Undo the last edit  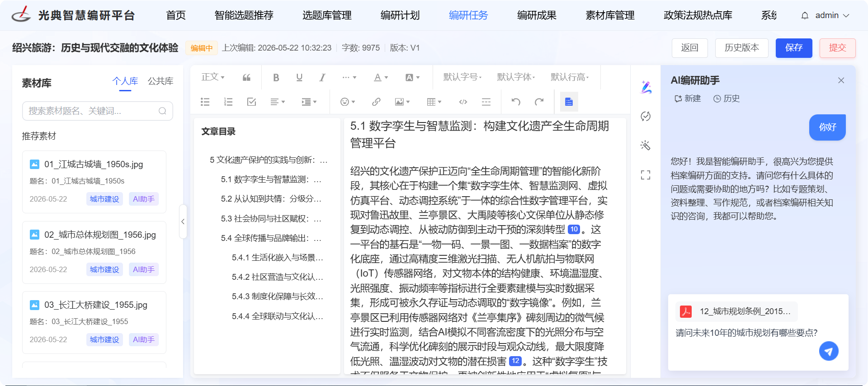(x=516, y=102)
